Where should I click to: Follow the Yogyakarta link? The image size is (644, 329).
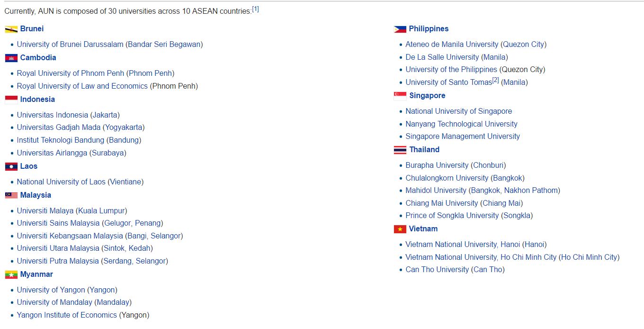[124, 128]
